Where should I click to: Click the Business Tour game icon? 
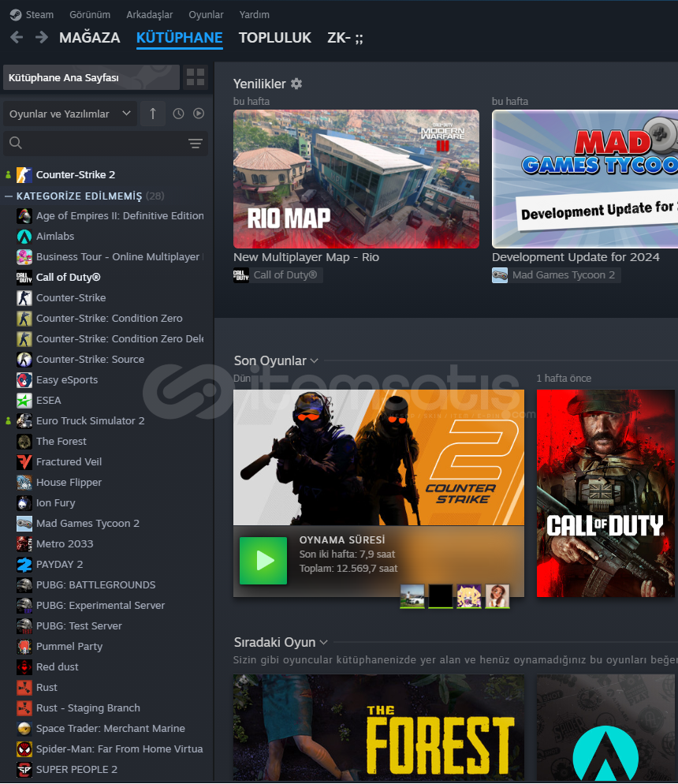[24, 257]
